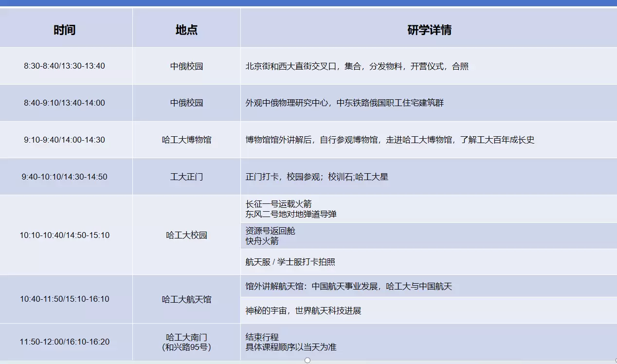This screenshot has width=617, height=364.
Task: Select the 地点 column header
Action: [x=186, y=30]
